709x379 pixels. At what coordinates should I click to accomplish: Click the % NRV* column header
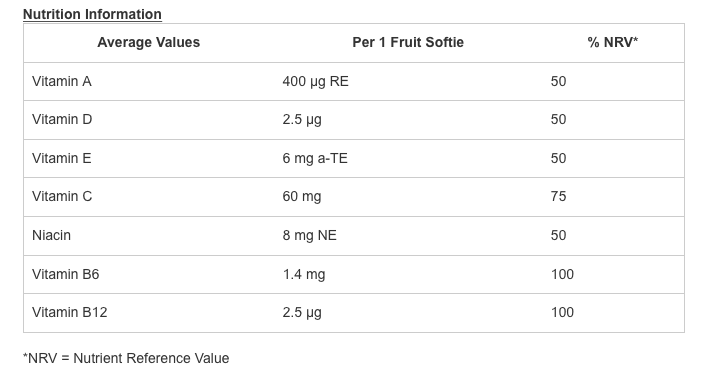click(613, 42)
